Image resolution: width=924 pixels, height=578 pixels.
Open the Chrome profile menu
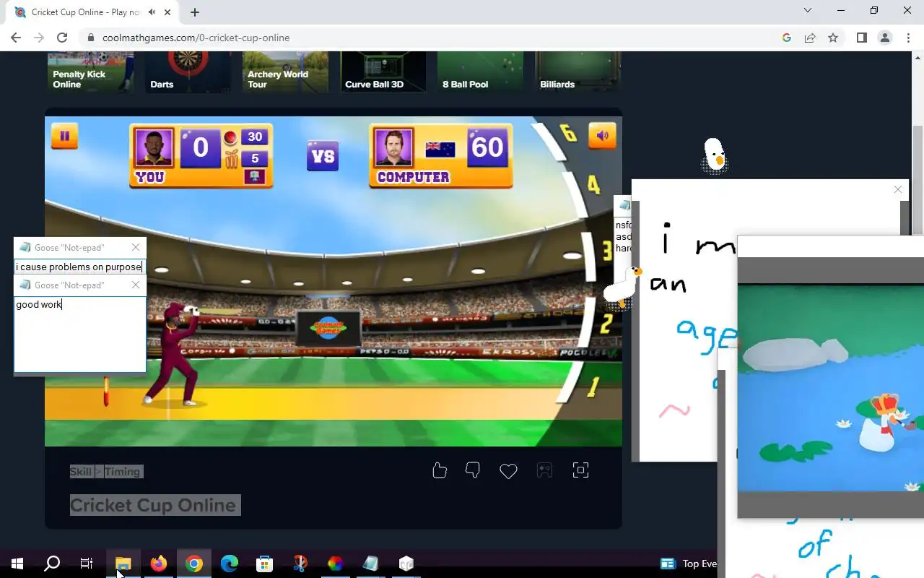pos(885,38)
